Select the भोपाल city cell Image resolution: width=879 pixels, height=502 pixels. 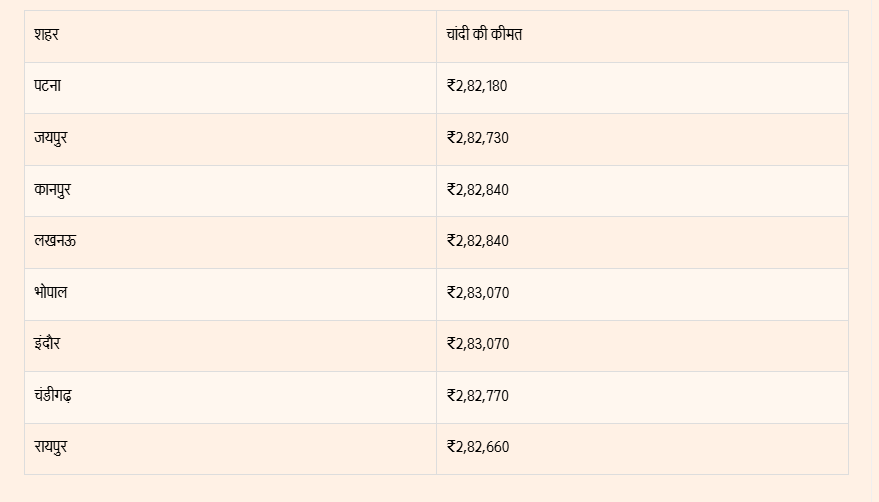(51, 293)
